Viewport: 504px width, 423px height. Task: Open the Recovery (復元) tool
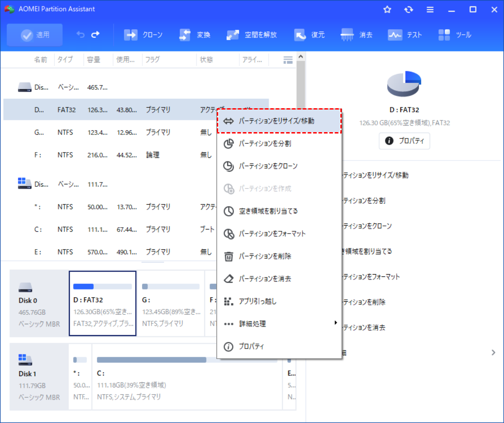pos(300,35)
